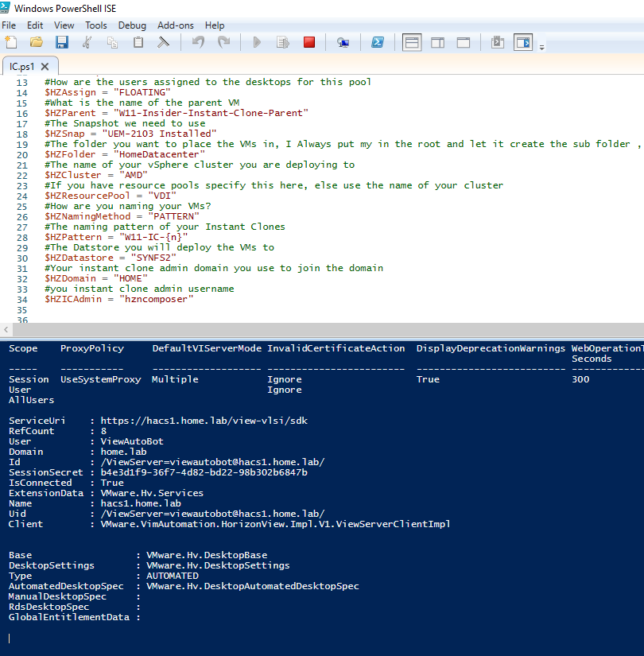Click the "W11-IC-{n}" pattern string
644x656 pixels.
(153, 237)
